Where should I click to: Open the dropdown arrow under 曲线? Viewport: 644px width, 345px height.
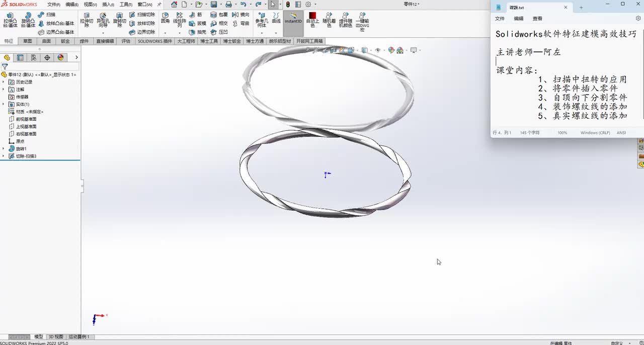[276, 33]
